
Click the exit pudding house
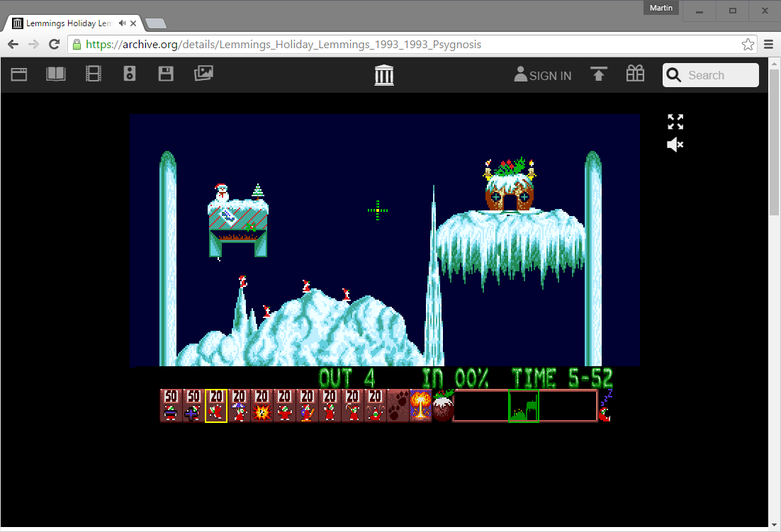click(x=510, y=186)
